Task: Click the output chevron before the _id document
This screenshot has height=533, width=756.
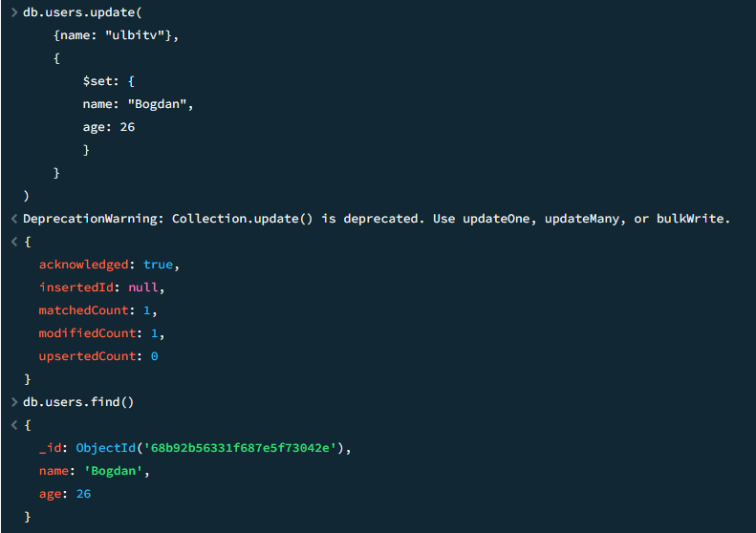Action: pos(13,425)
